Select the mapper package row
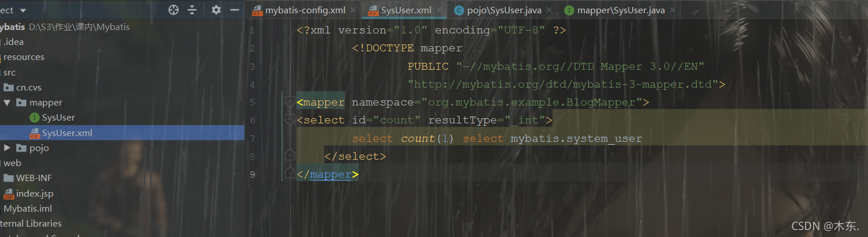This screenshot has width=868, height=237. (x=122, y=103)
